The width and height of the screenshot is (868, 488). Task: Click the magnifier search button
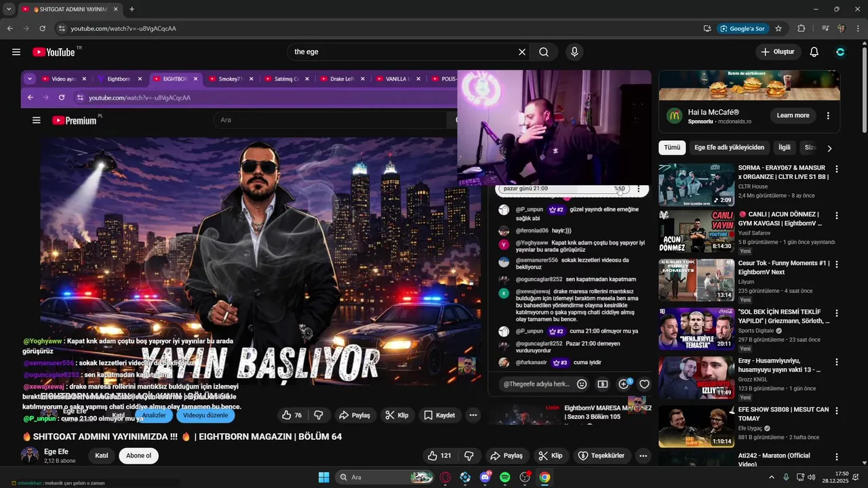pyautogui.click(x=544, y=52)
